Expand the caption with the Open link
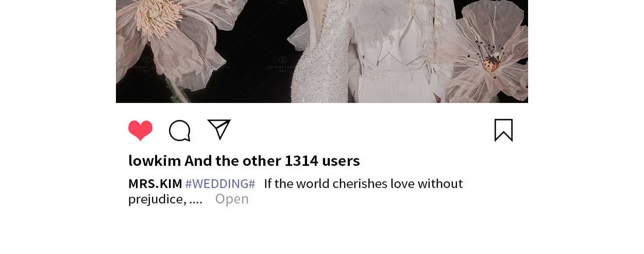The width and height of the screenshot is (644, 254). coord(232,199)
